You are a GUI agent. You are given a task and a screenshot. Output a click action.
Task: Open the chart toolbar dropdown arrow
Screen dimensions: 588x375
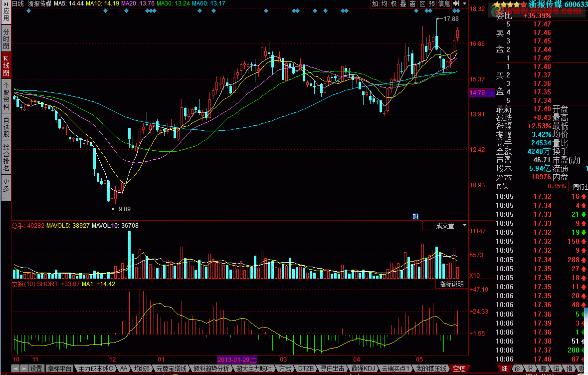coord(465,4)
